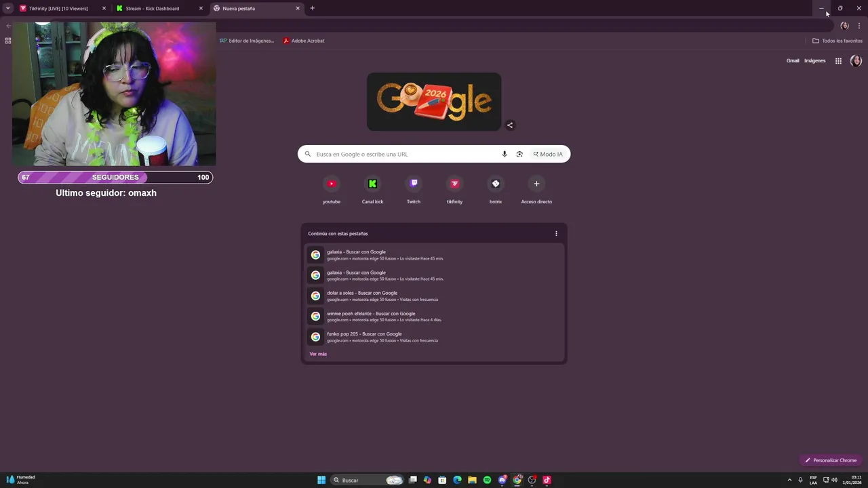Viewport: 868px width, 488px height.
Task: Click the tray microphone icon
Action: [800, 480]
